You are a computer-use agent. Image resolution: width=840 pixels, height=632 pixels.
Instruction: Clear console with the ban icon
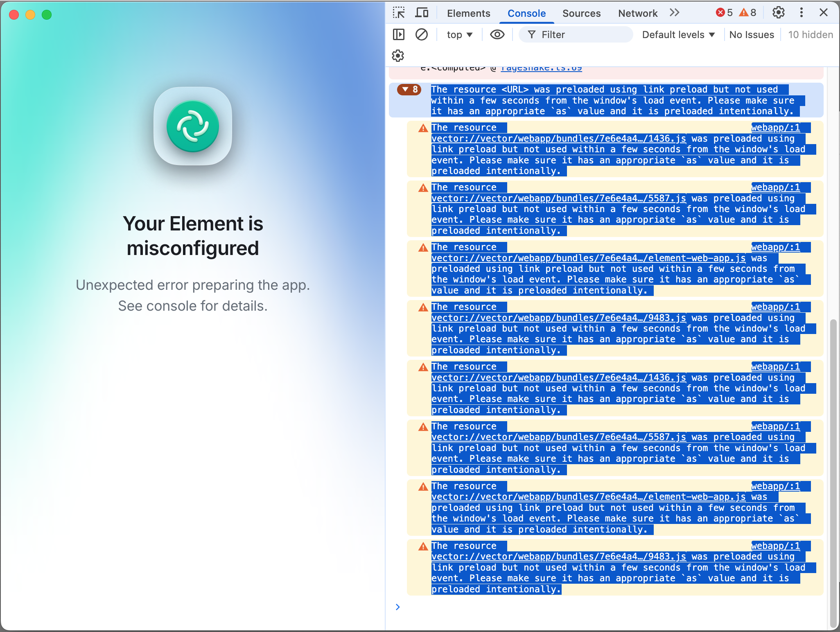pos(421,35)
